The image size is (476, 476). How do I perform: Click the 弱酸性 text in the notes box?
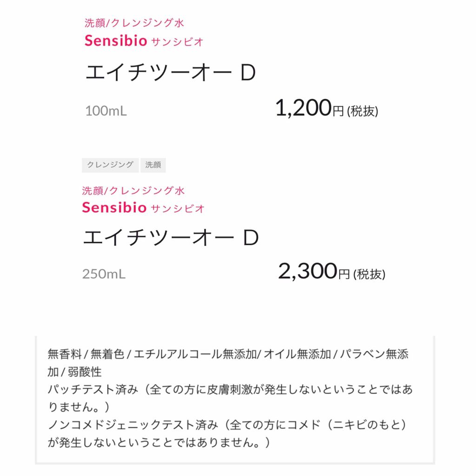(x=88, y=372)
